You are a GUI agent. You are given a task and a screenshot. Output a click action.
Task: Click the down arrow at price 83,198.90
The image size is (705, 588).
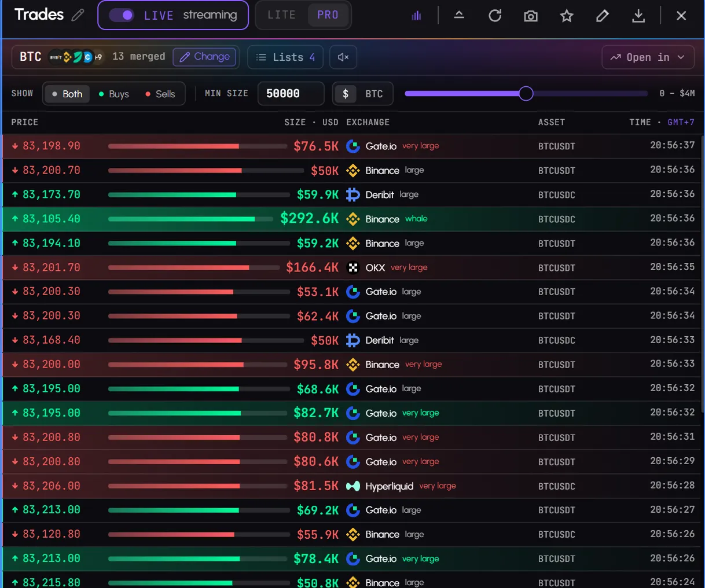[x=15, y=146]
